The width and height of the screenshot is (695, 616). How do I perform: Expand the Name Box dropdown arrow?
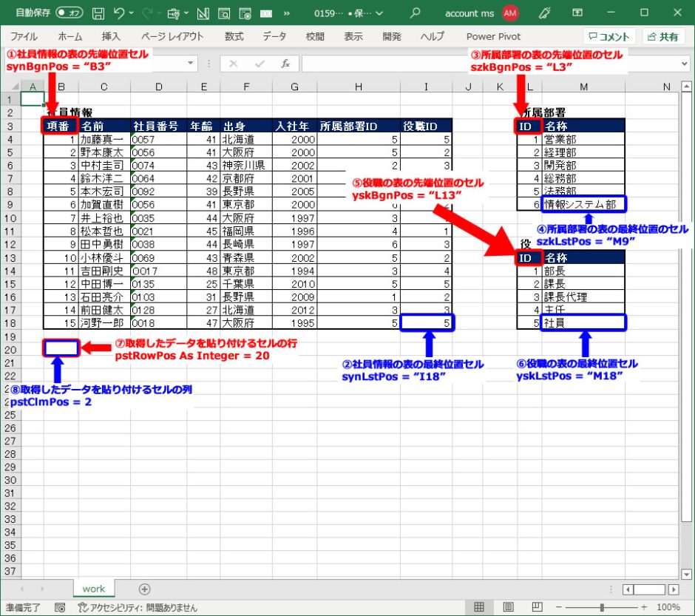pyautogui.click(x=191, y=64)
